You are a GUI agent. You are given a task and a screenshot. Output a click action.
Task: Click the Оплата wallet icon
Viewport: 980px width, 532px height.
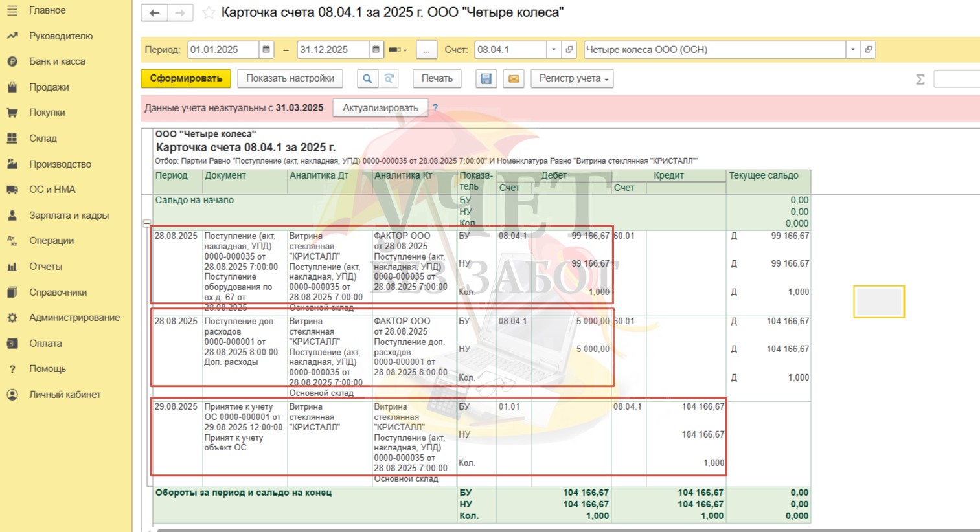12,344
